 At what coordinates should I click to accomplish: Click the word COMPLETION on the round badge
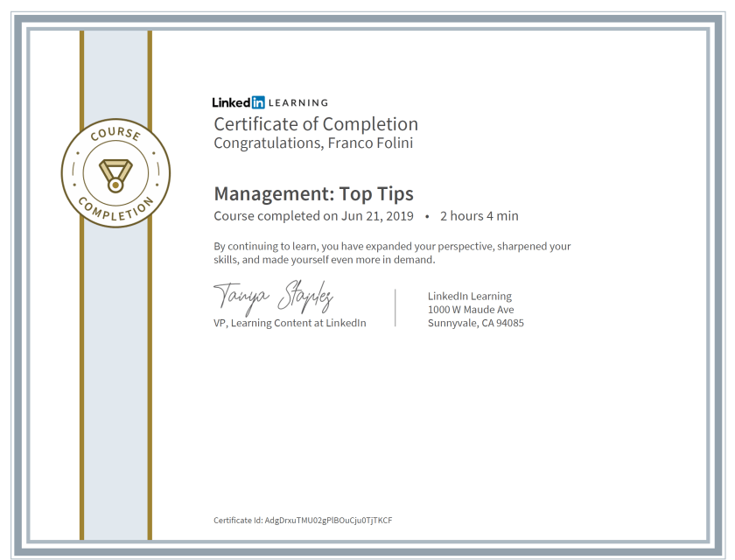(x=115, y=208)
